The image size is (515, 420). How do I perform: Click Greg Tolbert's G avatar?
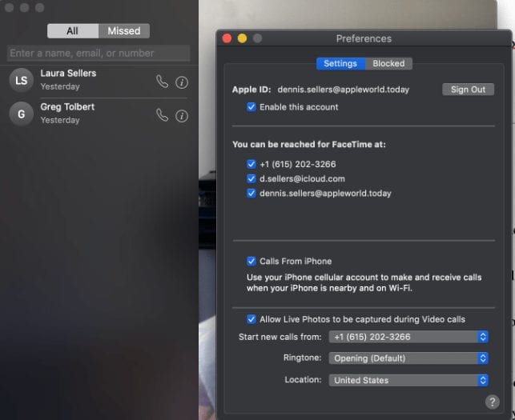tap(22, 114)
